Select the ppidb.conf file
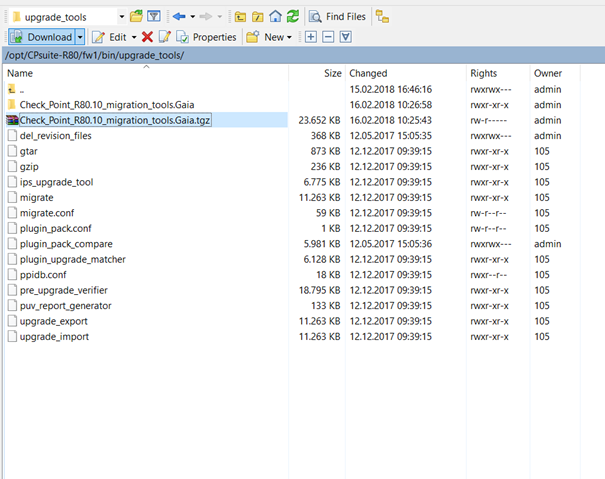 [x=43, y=275]
